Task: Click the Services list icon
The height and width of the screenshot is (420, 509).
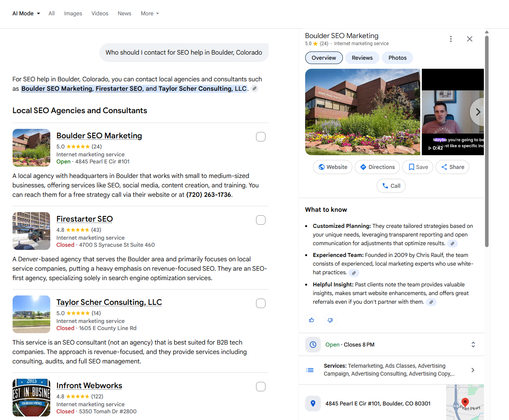Action: pyautogui.click(x=310, y=370)
